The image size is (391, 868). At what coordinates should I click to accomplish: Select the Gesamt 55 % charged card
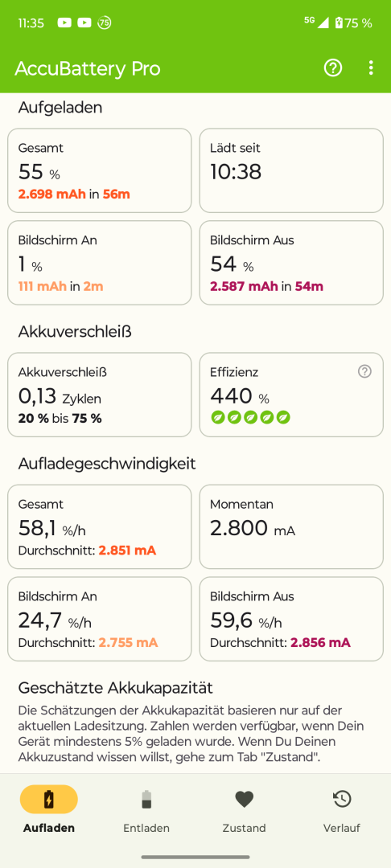(100, 170)
